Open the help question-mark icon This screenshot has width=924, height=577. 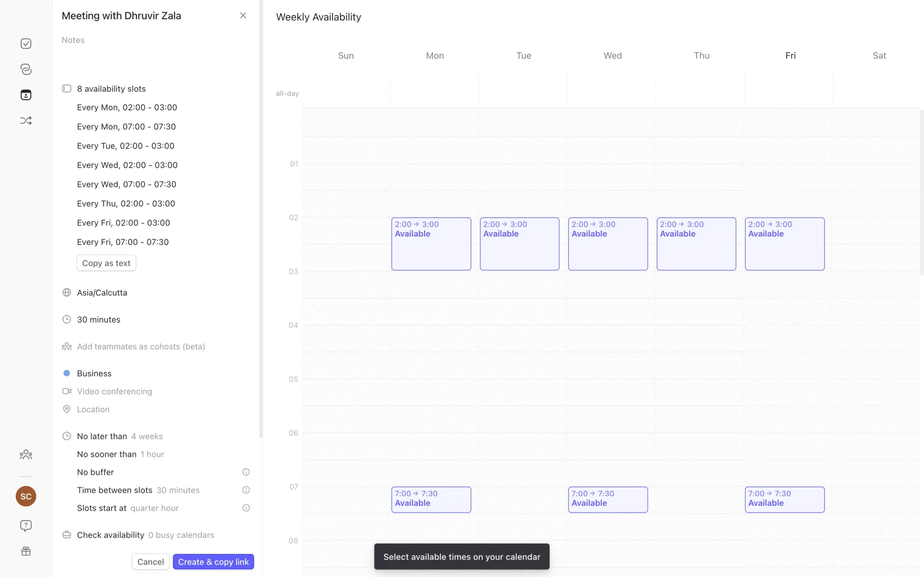tap(26, 525)
